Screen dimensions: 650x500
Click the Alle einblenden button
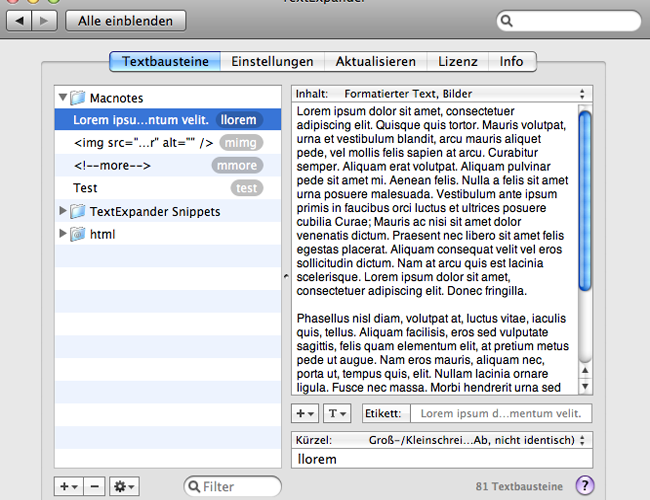click(x=126, y=21)
